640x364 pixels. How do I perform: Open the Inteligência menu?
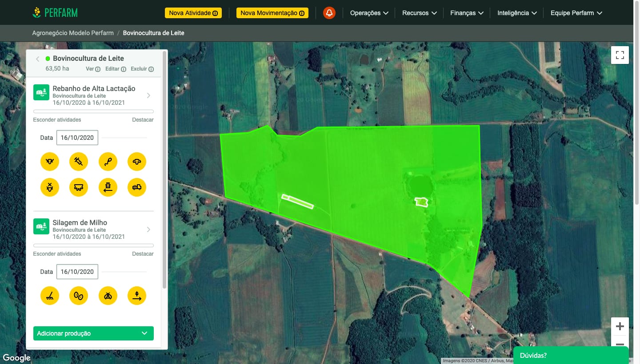pyautogui.click(x=517, y=13)
